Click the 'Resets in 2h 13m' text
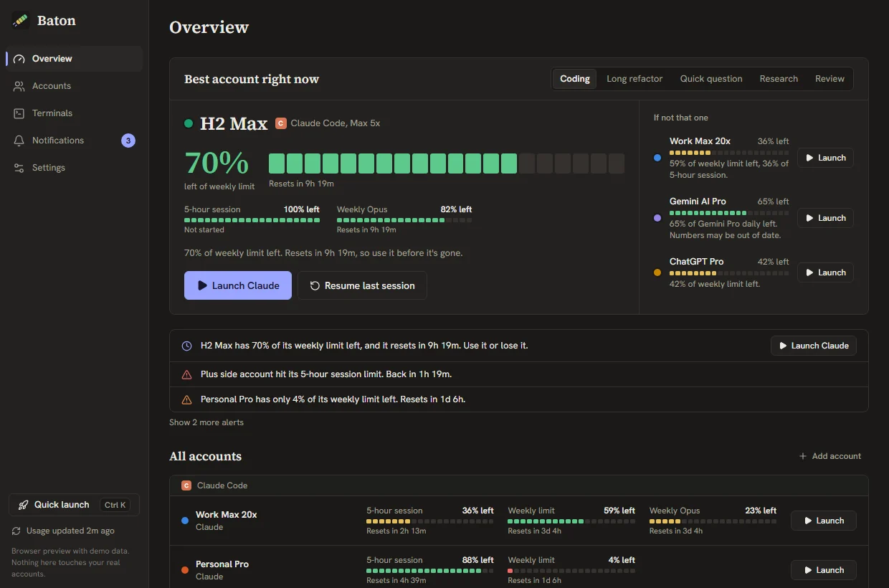This screenshot has height=588, width=889. (x=396, y=531)
